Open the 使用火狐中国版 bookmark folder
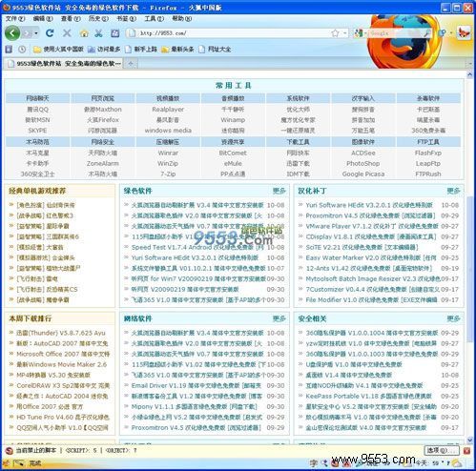Viewport: 476px width, 471px height. click(58, 50)
